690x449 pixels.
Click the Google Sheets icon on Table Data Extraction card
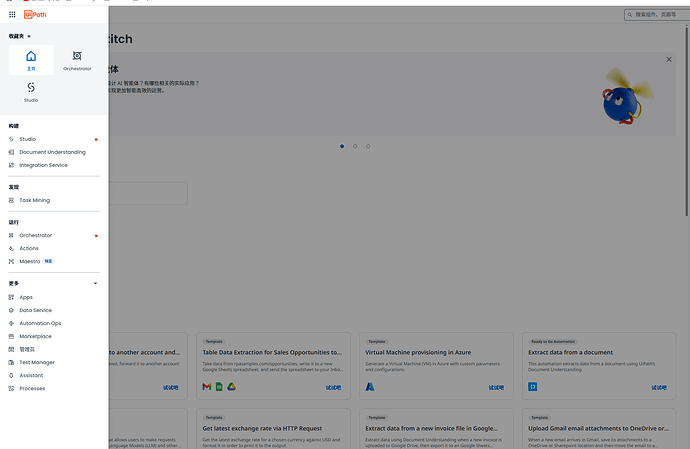[x=219, y=386]
